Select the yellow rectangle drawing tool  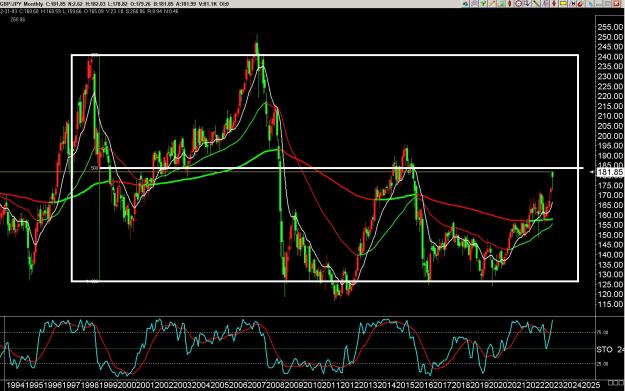click(563, 4)
